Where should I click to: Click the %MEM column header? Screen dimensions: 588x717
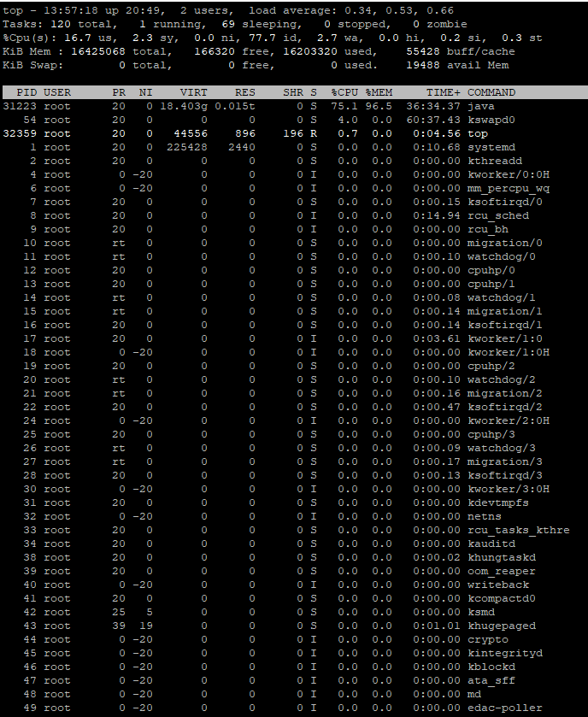[379, 92]
